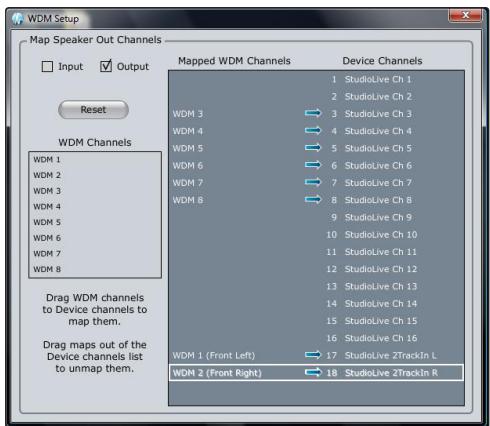
Task: Select mapped WDM 3 entry
Action: pyautogui.click(x=188, y=114)
